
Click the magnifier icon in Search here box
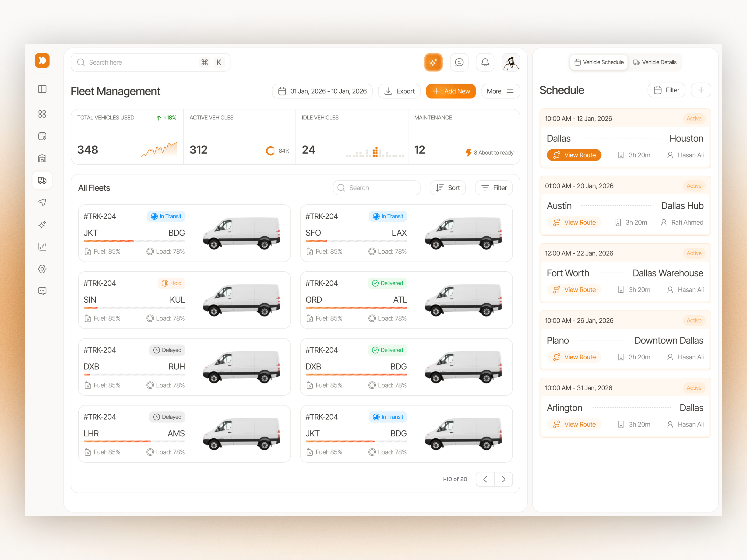(x=81, y=63)
